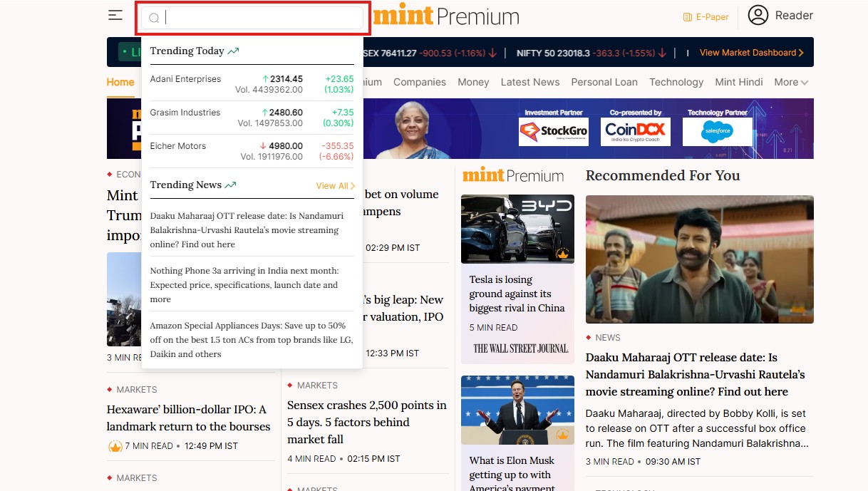This screenshot has height=491, width=868.
Task: Go to the Companies menu item
Action: click(420, 82)
